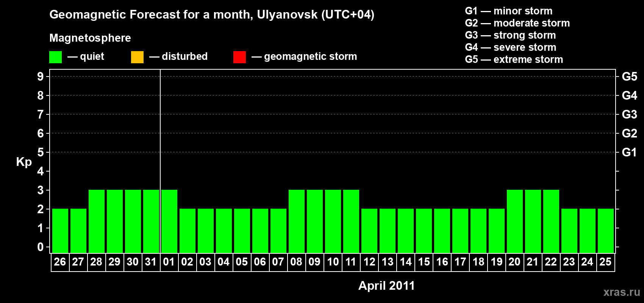Click the G4 right-axis label
The width and height of the screenshot is (644, 303).
(630, 95)
